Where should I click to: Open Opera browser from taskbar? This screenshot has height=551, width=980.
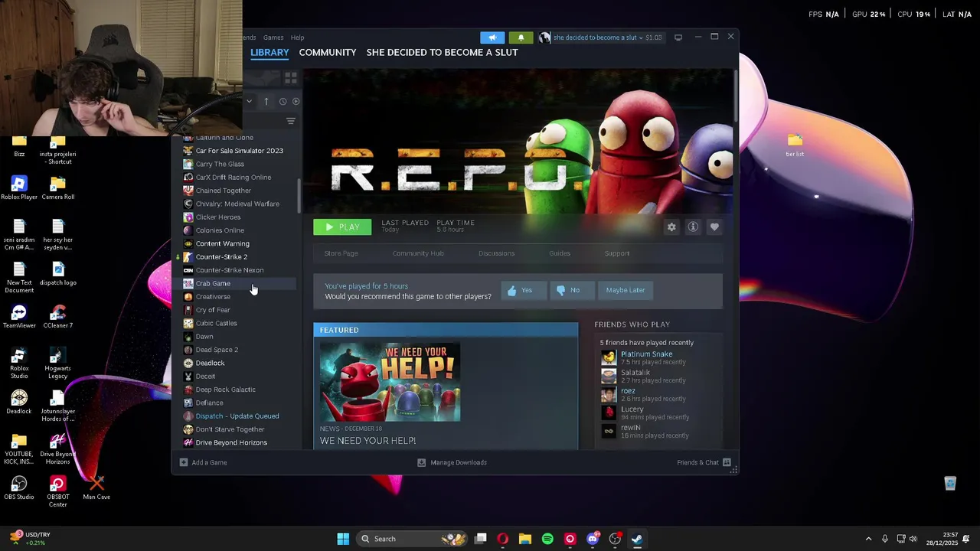(x=503, y=539)
